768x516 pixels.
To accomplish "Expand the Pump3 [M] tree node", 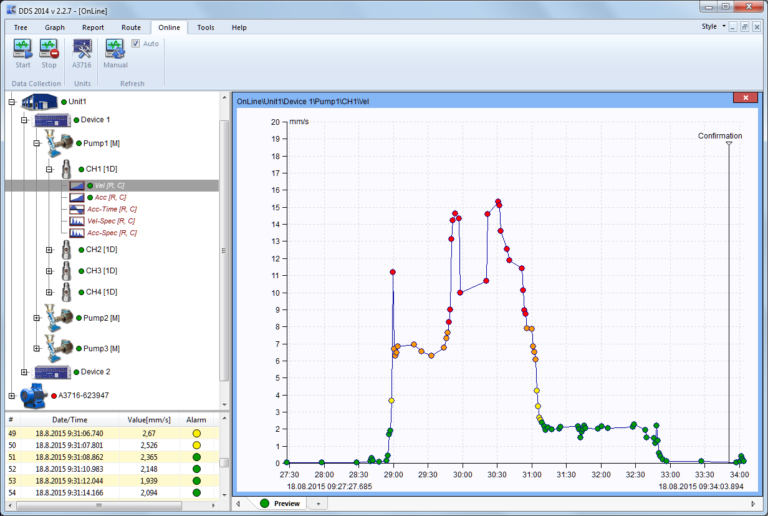I will click(37, 348).
